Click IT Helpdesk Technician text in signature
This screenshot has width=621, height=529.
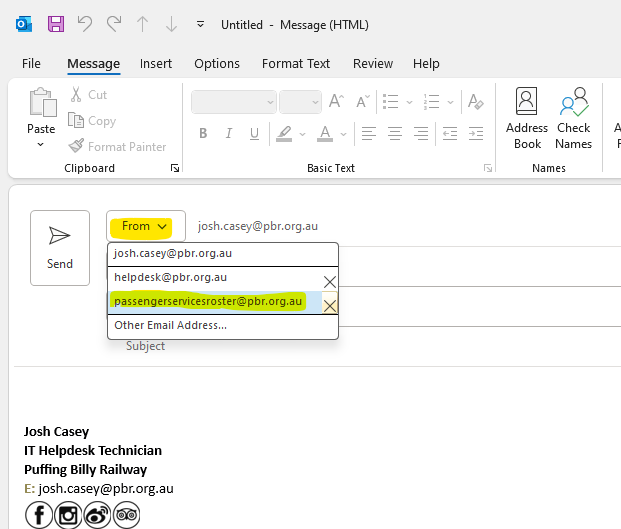pyautogui.click(x=93, y=451)
